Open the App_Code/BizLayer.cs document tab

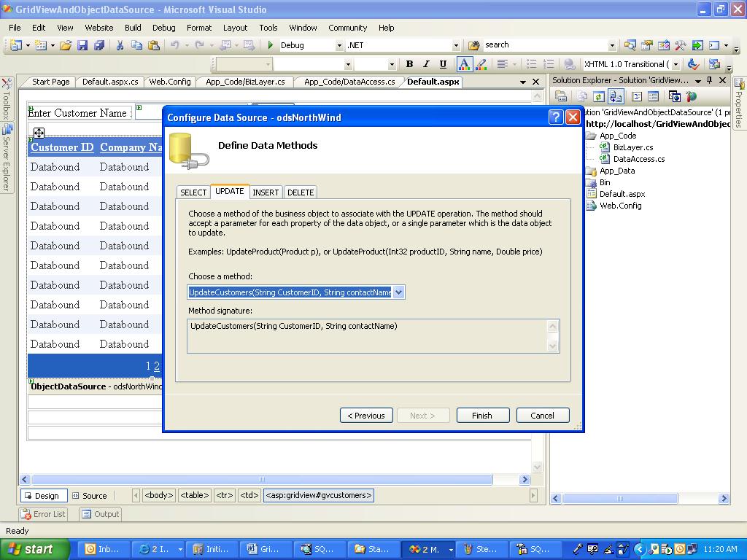tap(245, 82)
